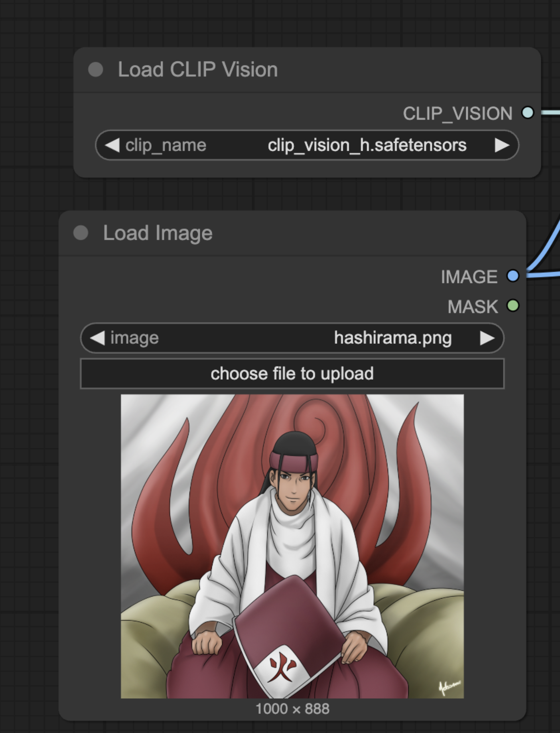Screen dimensions: 560x733
Task: Switch to next image using right arrow
Action: pyautogui.click(x=487, y=338)
